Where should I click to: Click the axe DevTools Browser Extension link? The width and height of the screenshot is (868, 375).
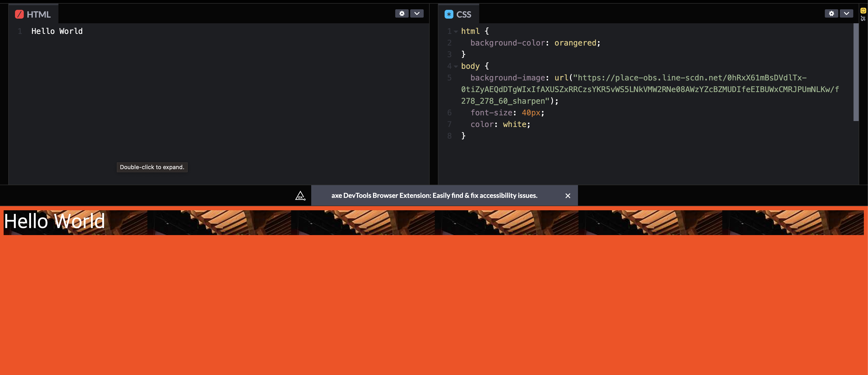point(434,196)
